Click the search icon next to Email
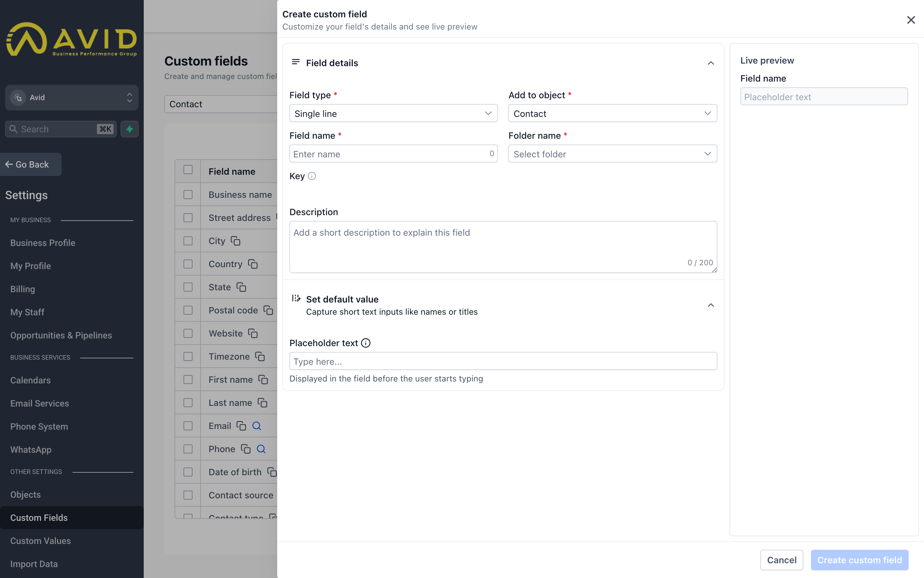 point(257,426)
